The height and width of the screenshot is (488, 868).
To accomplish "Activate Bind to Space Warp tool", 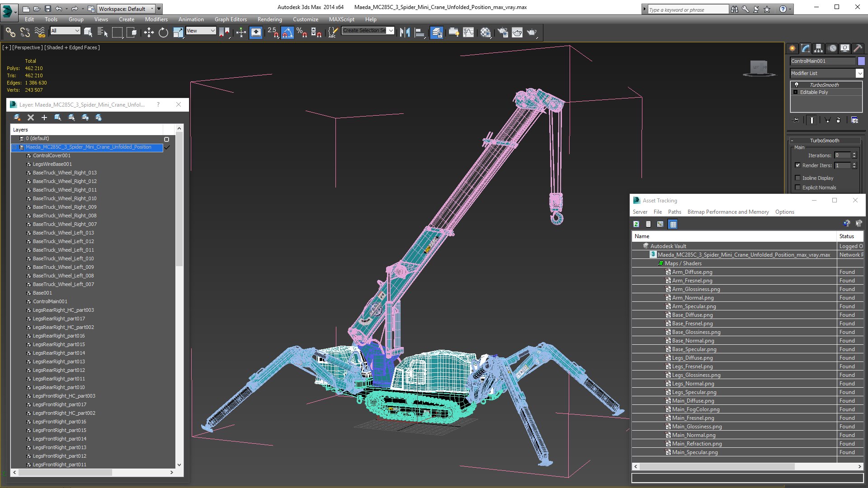I will click(x=40, y=32).
